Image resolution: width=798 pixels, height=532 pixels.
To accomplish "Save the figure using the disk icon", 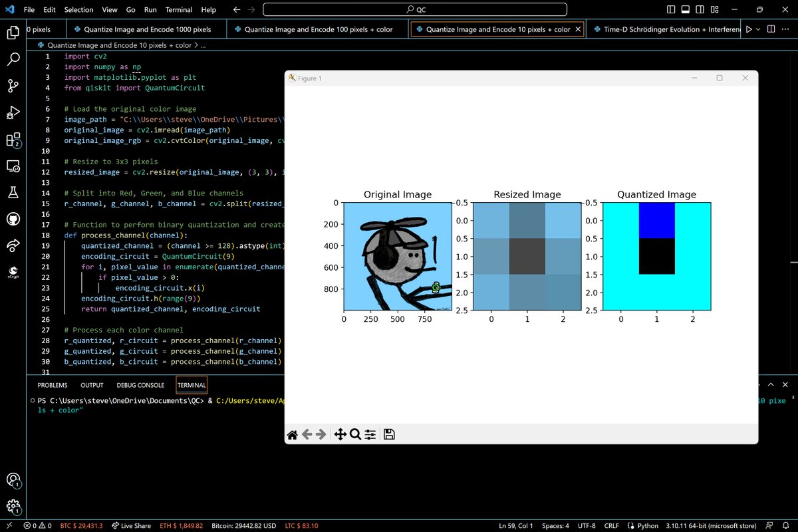I will [x=390, y=435].
